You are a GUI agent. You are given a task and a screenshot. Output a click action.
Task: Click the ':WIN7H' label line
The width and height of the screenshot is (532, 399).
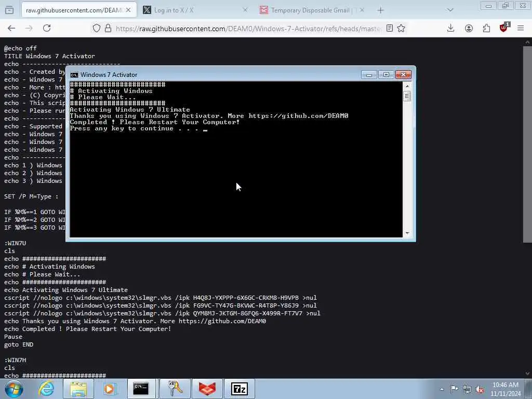pos(15,360)
